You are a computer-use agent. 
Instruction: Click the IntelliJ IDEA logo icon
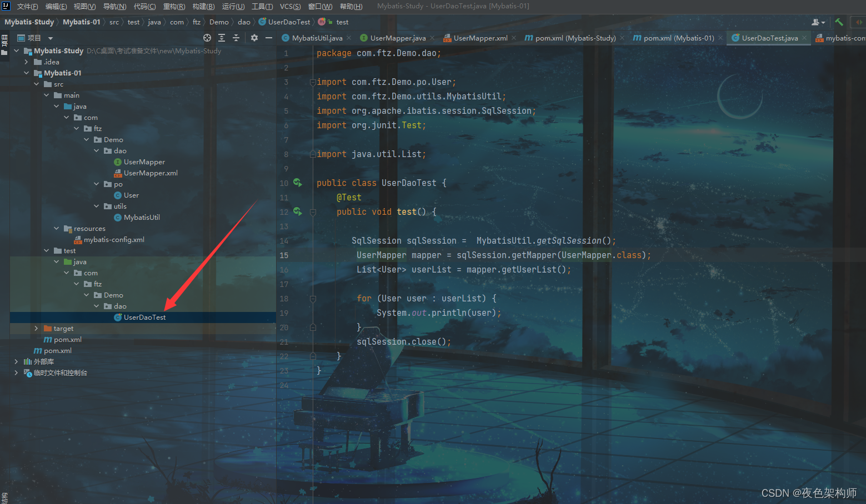point(6,6)
